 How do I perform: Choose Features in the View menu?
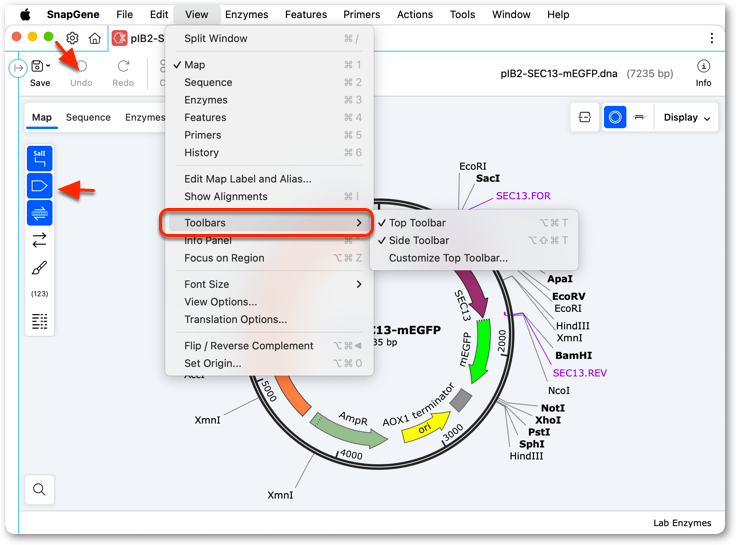click(x=269, y=117)
